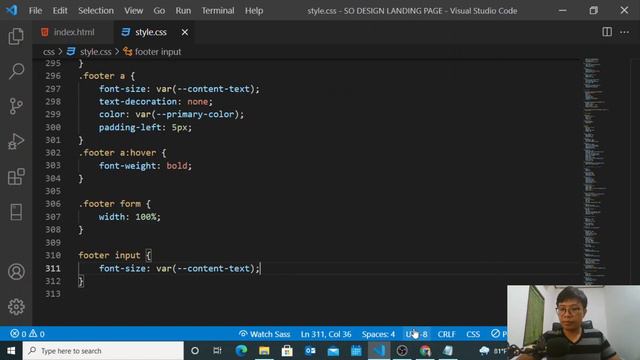The image size is (640, 360).
Task: Open the Terminal menu
Action: coord(218,11)
